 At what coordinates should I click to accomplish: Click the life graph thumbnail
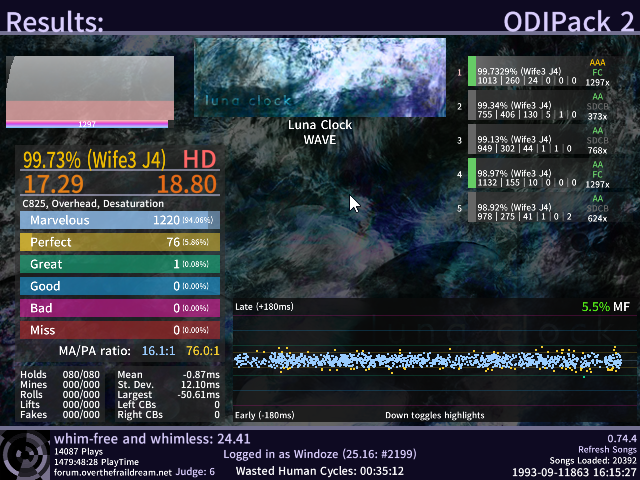pyautogui.click(x=89, y=92)
